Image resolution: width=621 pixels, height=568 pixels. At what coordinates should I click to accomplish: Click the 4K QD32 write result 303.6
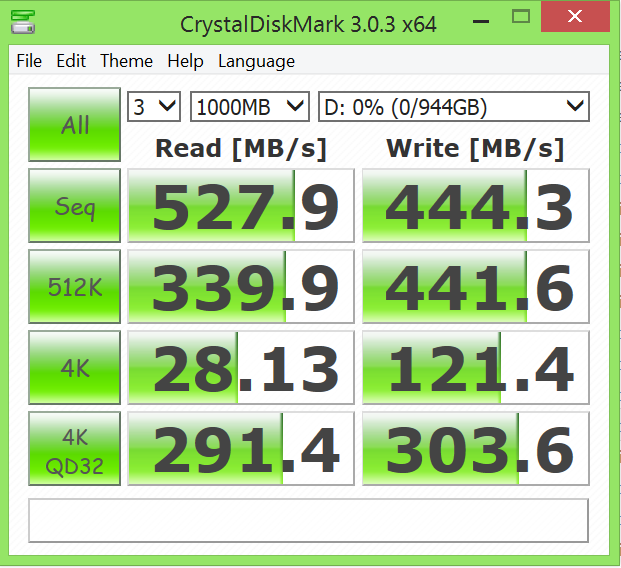click(x=475, y=449)
